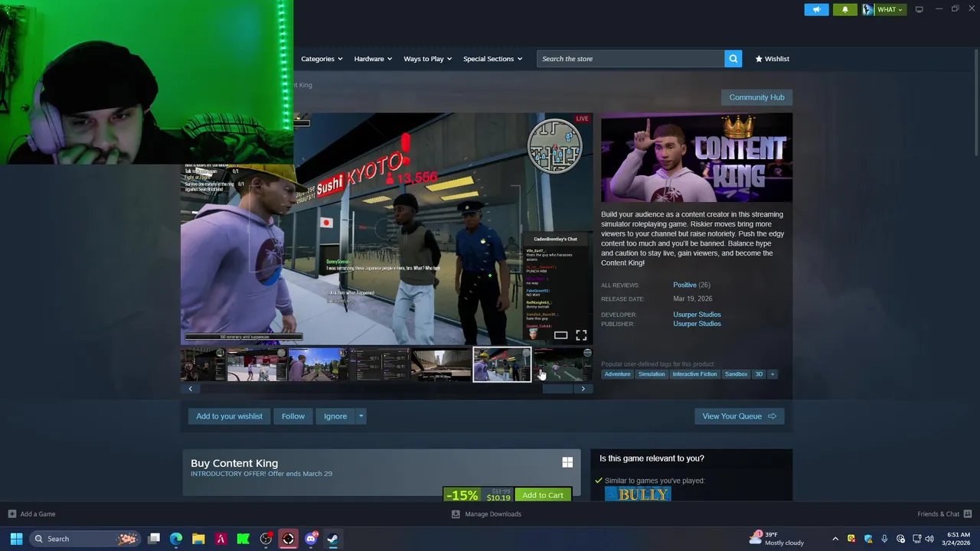The height and width of the screenshot is (551, 980).
Task: Expand the Ways to Play menu
Action: [427, 59]
